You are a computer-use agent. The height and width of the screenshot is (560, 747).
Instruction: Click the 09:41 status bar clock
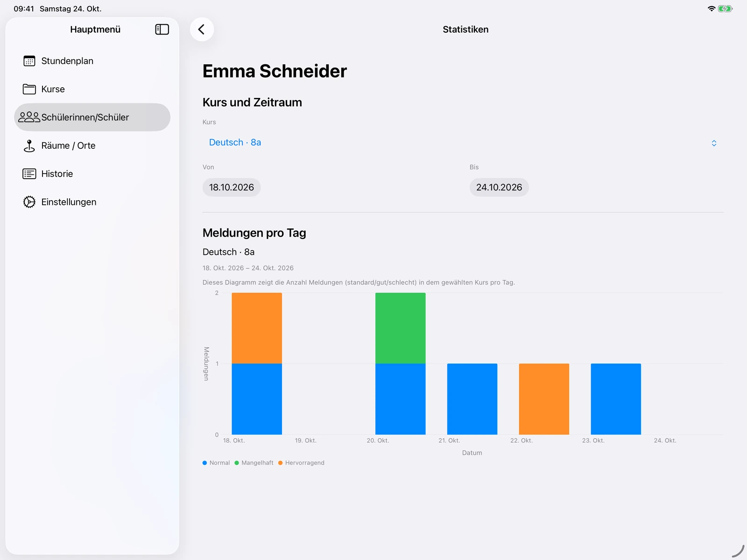tap(24, 8)
